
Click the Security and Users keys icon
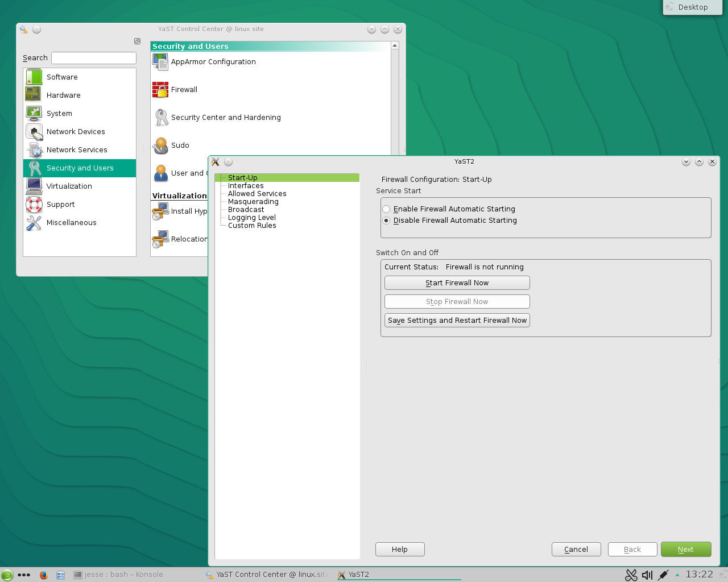click(x=35, y=168)
